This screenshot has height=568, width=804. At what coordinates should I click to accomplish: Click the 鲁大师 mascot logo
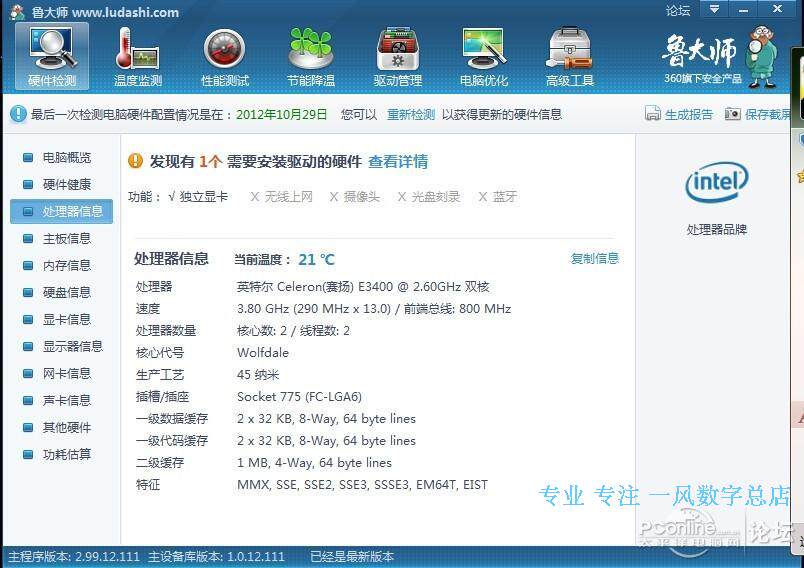click(762, 56)
